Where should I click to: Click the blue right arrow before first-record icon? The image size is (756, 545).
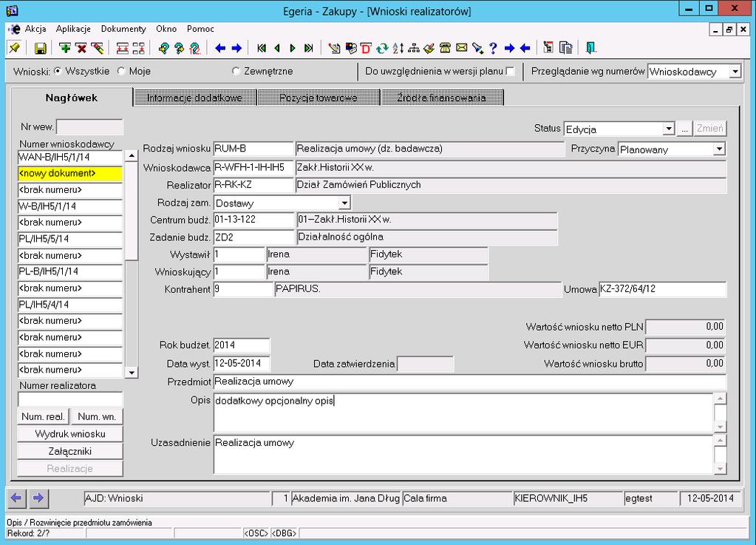click(x=236, y=48)
